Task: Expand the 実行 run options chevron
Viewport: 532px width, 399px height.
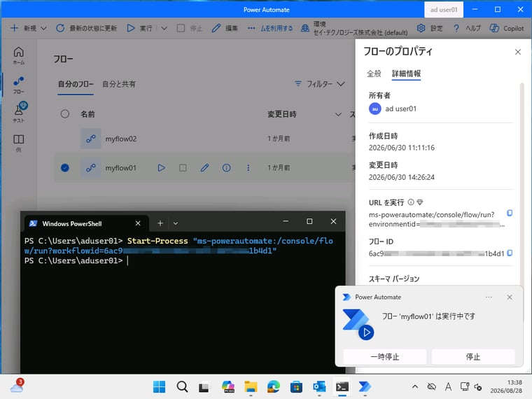Action: tap(164, 28)
